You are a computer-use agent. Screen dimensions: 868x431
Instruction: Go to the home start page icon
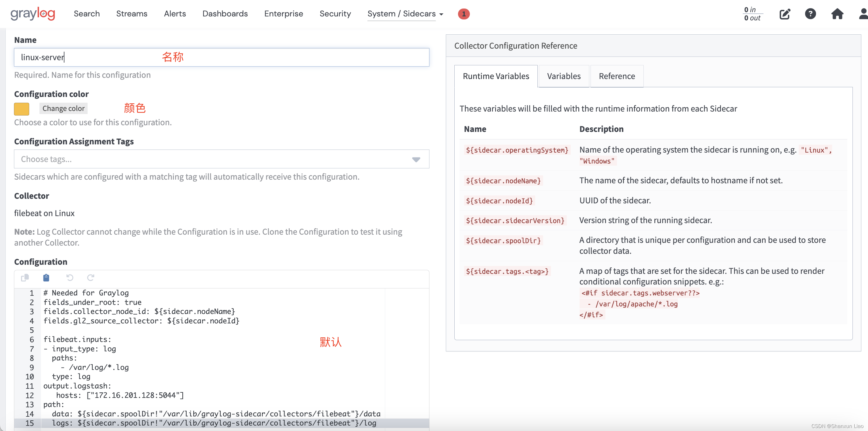[837, 14]
